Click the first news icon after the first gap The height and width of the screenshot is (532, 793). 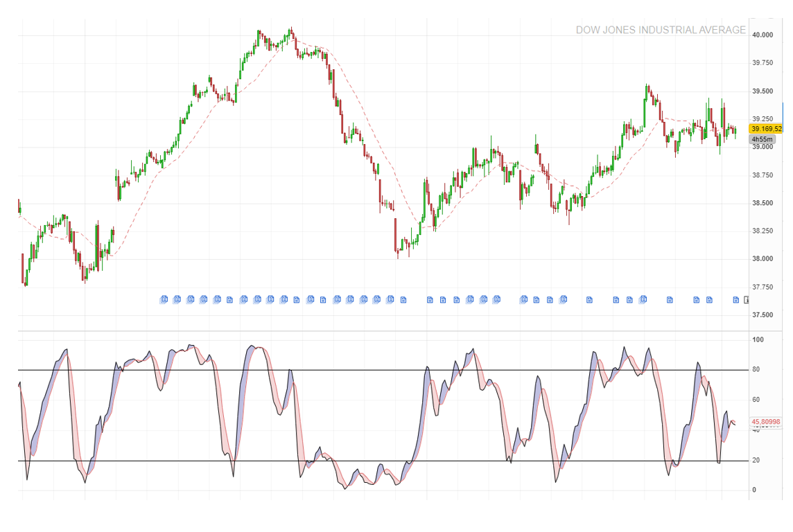[x=430, y=300]
